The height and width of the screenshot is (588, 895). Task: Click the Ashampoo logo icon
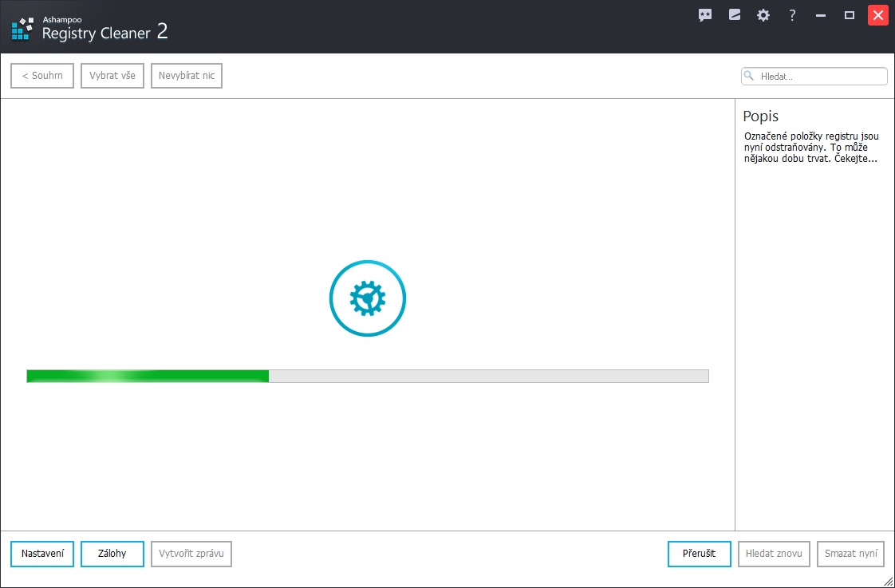point(22,28)
